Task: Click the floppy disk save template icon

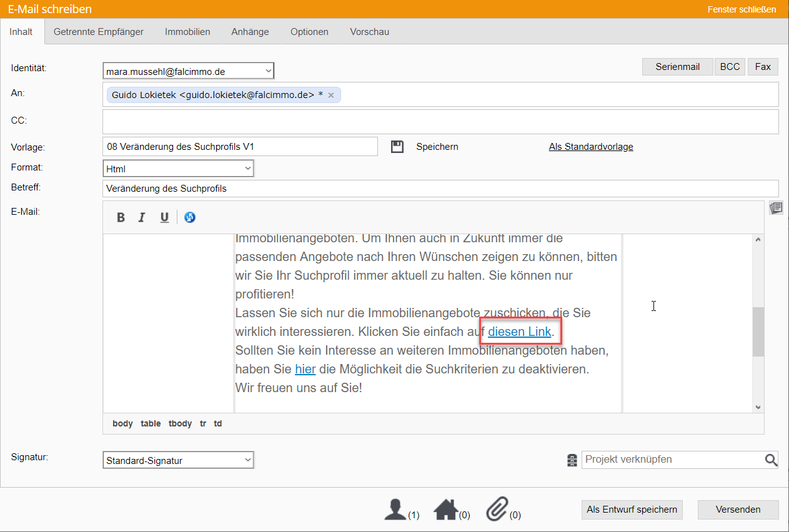Action: [x=397, y=147]
